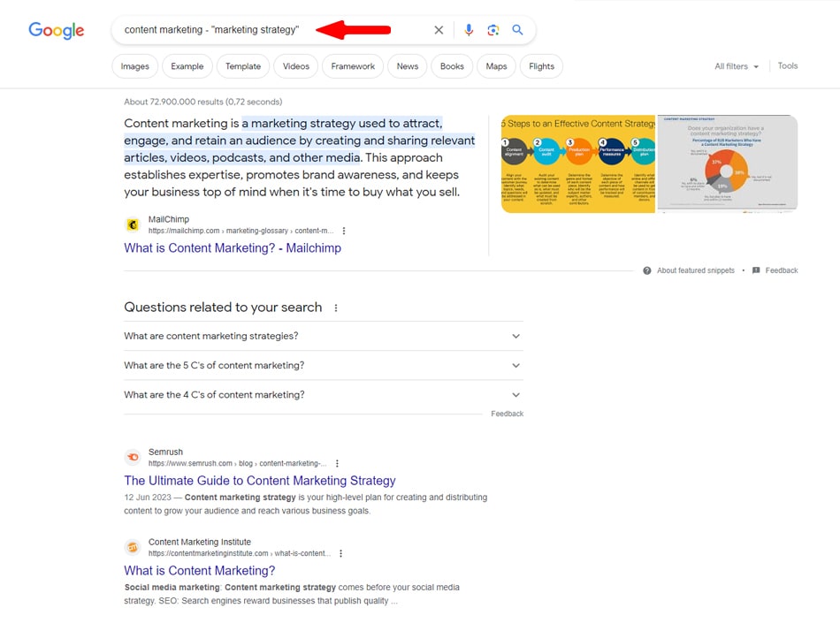
Task: Open the yellow Steps to Effective Content Strategy image
Action: pyautogui.click(x=578, y=163)
